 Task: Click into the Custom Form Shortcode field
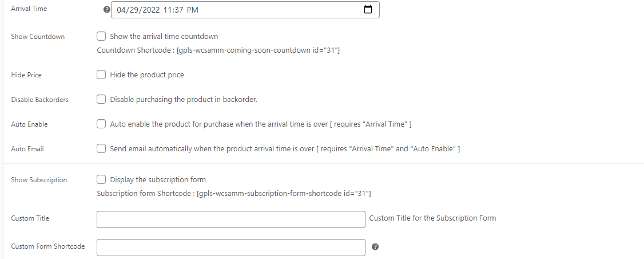[x=231, y=248]
